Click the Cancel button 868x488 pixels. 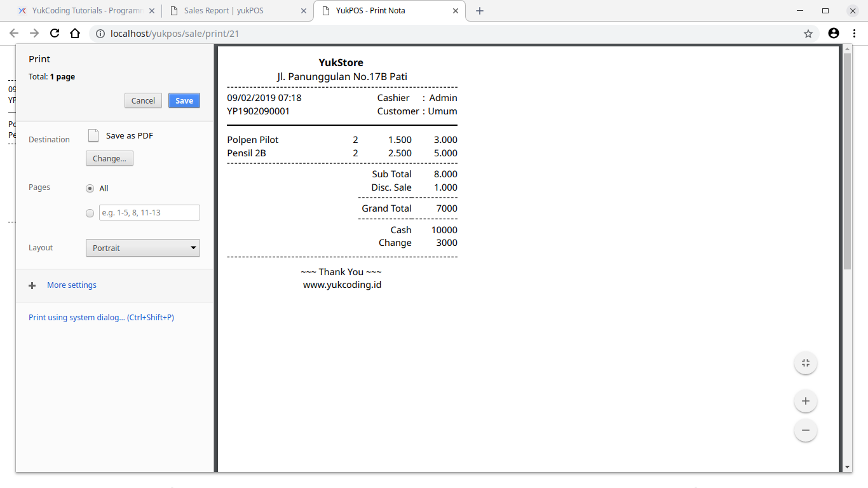(x=143, y=100)
